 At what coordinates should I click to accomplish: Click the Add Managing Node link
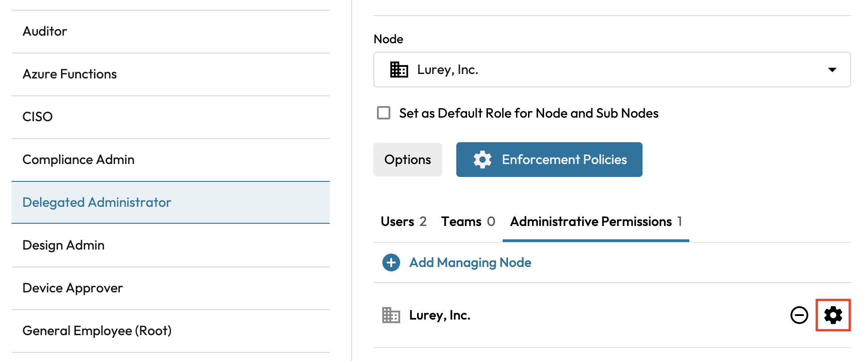[470, 263]
